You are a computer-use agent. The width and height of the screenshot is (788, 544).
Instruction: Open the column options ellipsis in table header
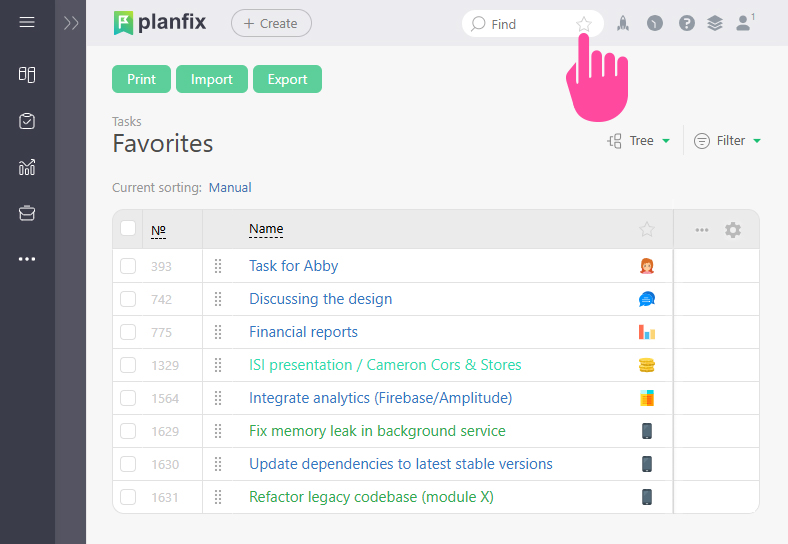[702, 230]
